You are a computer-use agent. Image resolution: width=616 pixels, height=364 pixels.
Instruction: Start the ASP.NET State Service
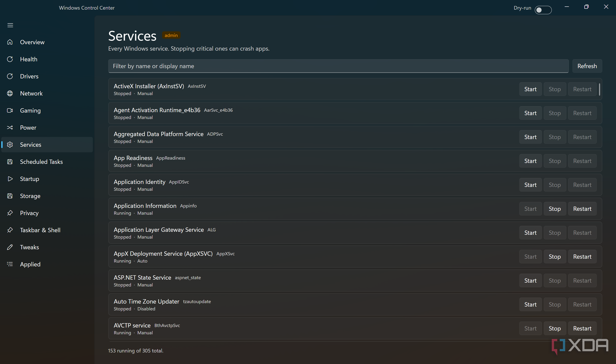(530, 281)
